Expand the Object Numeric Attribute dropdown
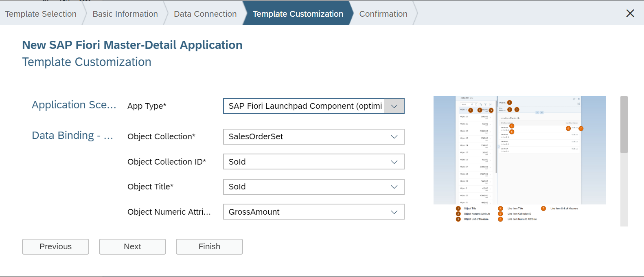Image resolution: width=644 pixels, height=277 pixels. click(394, 212)
